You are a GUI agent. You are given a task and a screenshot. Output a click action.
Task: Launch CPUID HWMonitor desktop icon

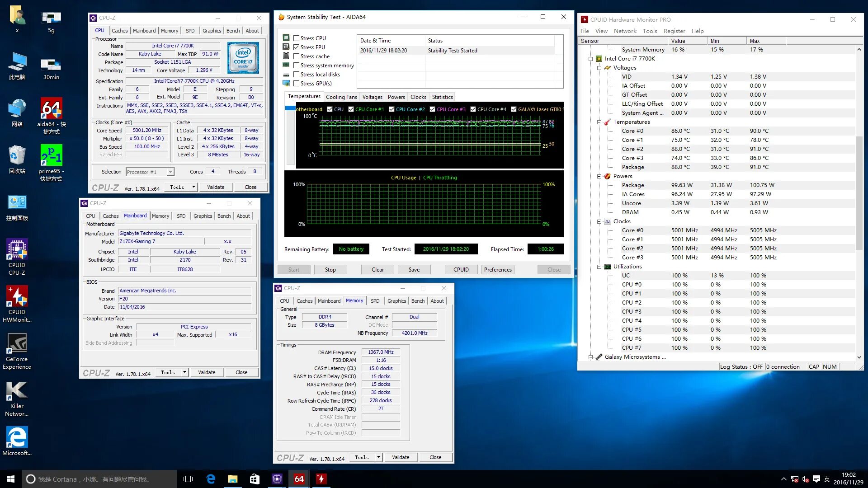(x=17, y=297)
